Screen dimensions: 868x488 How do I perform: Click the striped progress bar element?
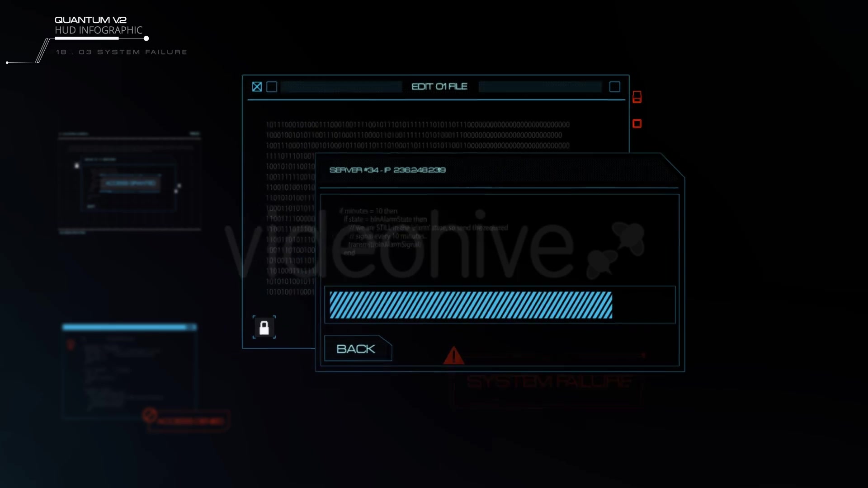pyautogui.click(x=470, y=305)
